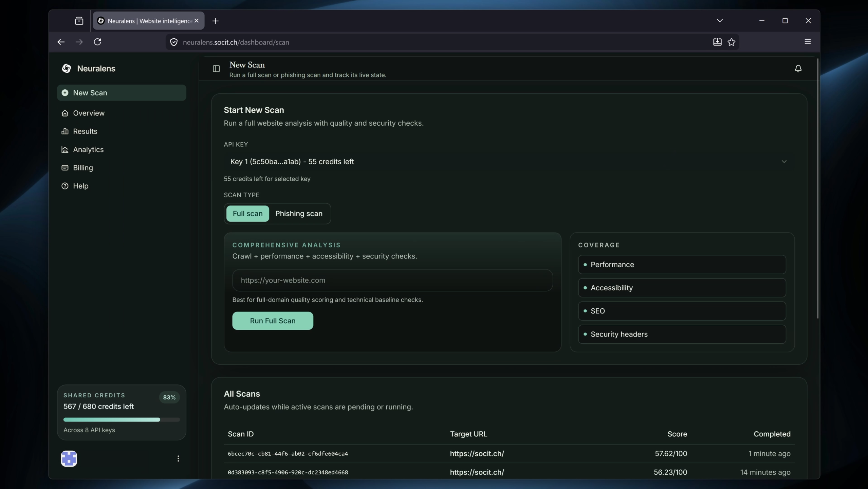Click the browser address bar URL

click(x=236, y=42)
